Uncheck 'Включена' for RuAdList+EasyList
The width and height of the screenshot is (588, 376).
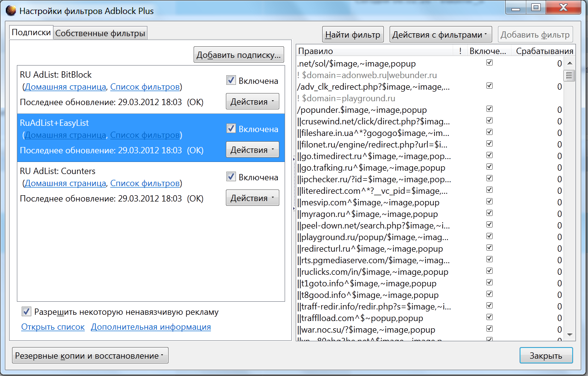[x=231, y=129]
